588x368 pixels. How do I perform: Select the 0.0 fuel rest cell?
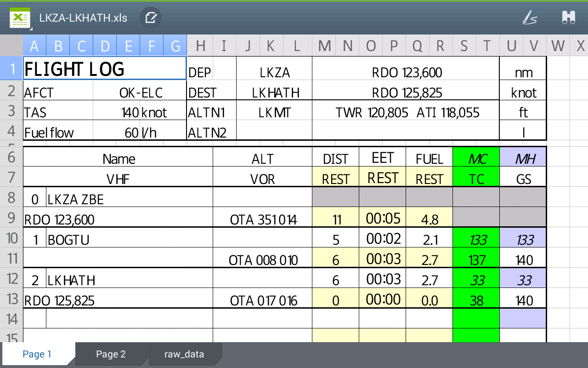coord(430,299)
